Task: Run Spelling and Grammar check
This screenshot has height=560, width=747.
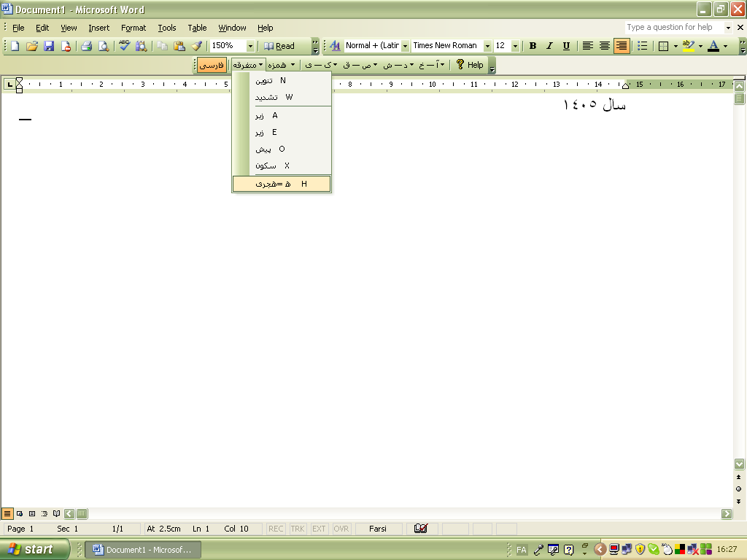Action: [x=125, y=46]
